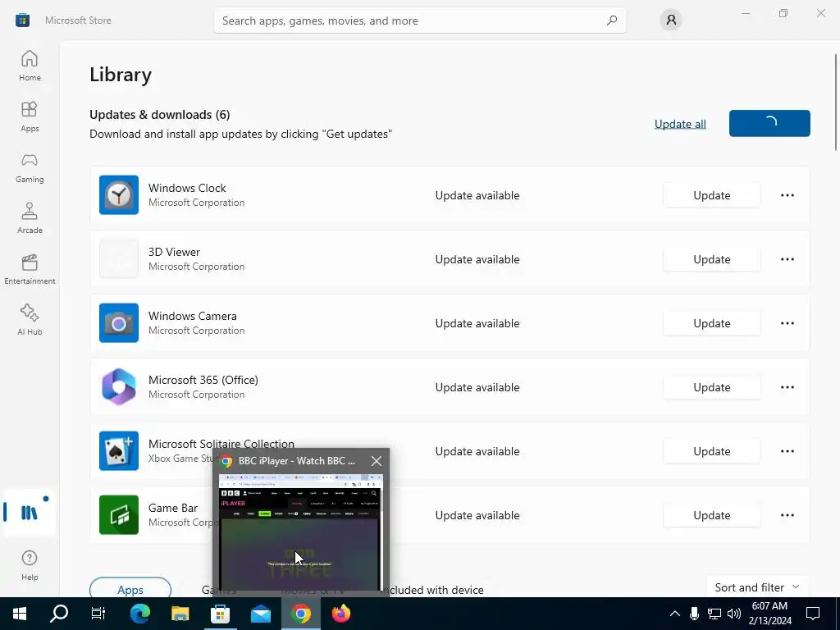Open File Explorer from taskbar
This screenshot has height=630, width=840.
(180, 614)
